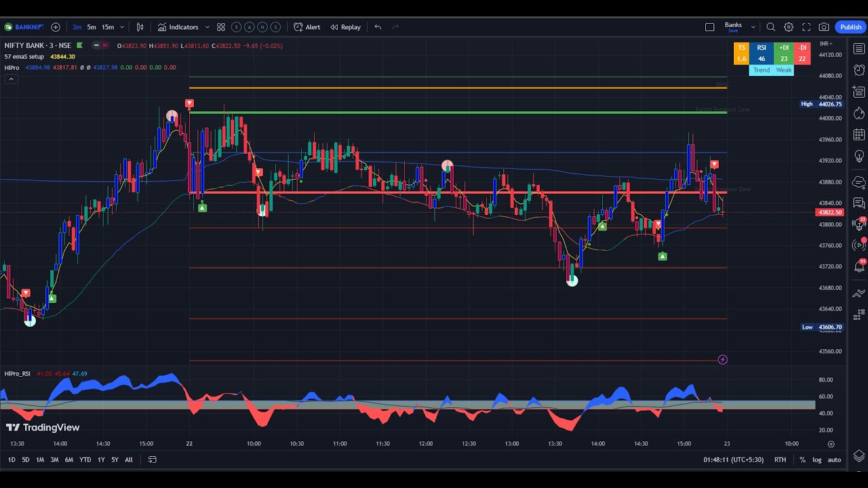This screenshot has width=868, height=488.
Task: Toggle log scale
Action: tap(817, 460)
